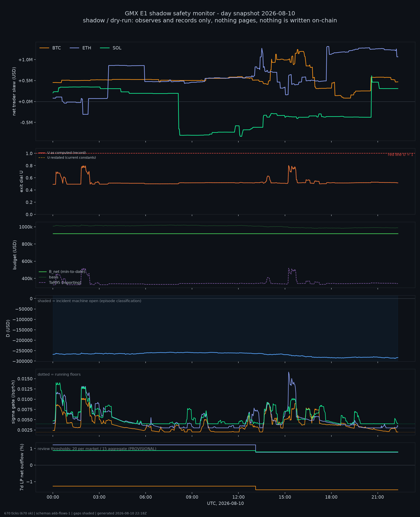
Task: Click the '−250000' tick label
Action: click(x=23, y=351)
